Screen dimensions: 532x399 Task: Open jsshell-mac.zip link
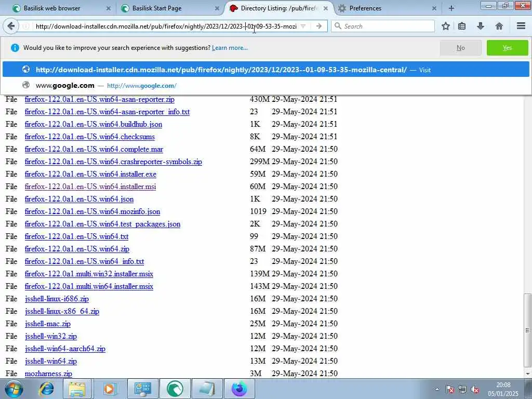(47, 324)
